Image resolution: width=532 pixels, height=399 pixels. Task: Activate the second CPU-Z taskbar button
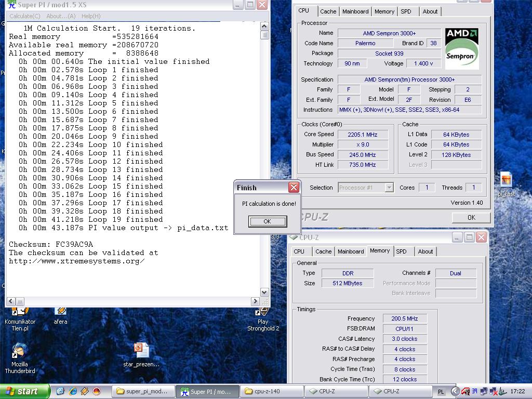tap(400, 392)
